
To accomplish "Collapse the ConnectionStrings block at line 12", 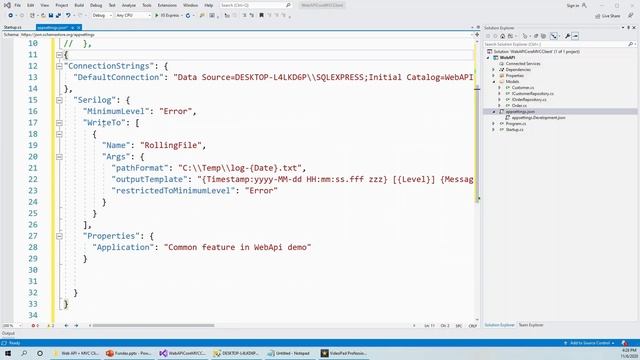I will (59, 66).
